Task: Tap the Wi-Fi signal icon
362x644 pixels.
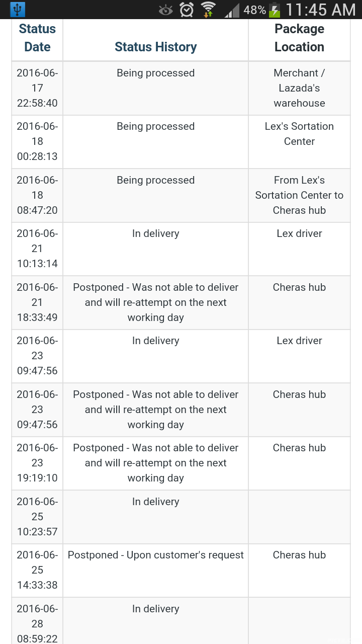Action: click(208, 10)
